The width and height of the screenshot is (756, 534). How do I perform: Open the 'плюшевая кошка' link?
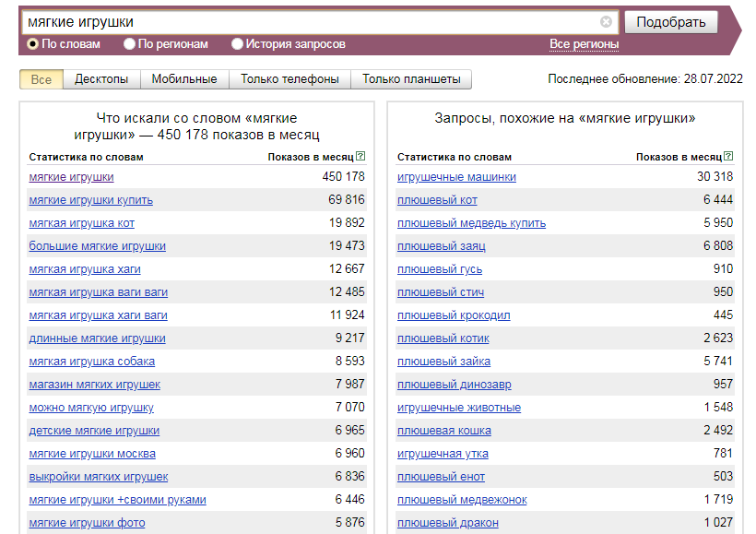pos(444,431)
